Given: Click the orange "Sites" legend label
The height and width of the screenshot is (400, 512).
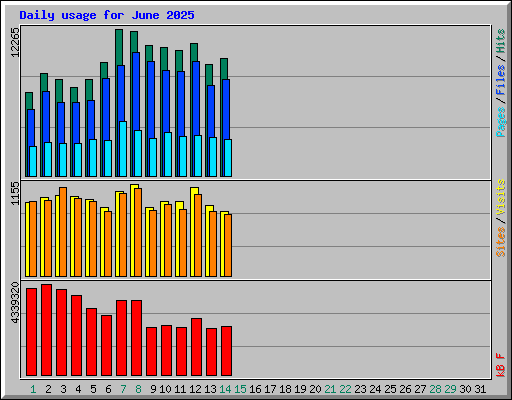Looking at the screenshot, I should tap(501, 242).
